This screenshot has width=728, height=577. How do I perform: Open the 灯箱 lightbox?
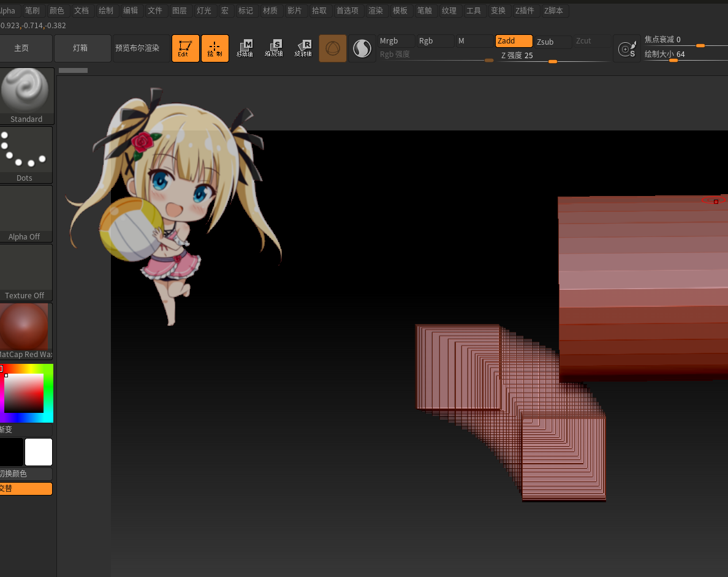(x=83, y=48)
